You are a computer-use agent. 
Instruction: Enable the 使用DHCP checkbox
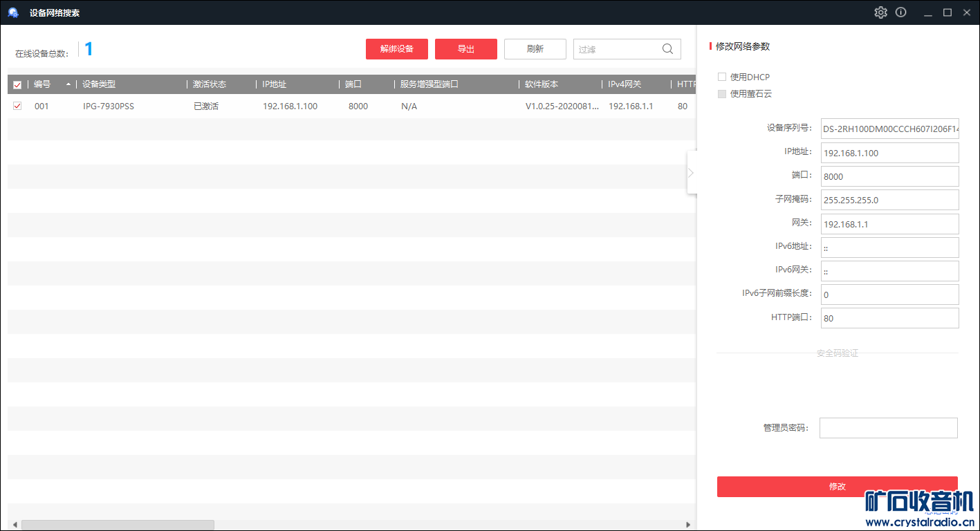pyautogui.click(x=722, y=77)
